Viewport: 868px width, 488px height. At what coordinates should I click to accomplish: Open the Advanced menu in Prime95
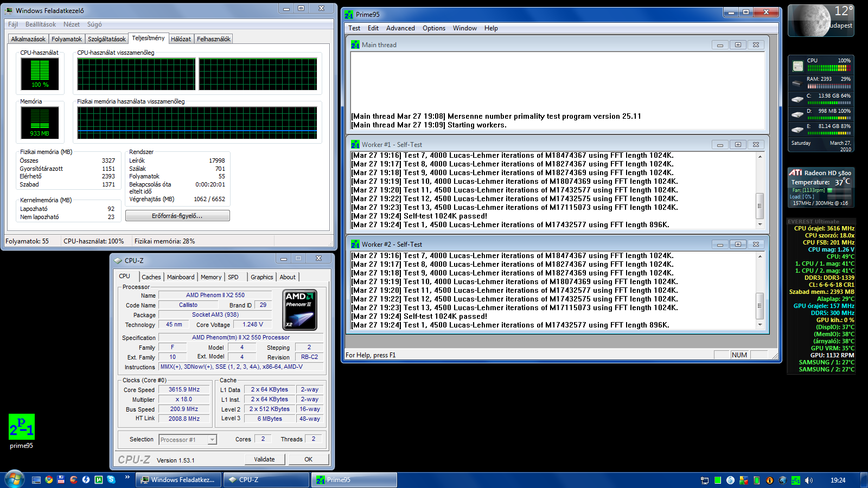point(400,28)
